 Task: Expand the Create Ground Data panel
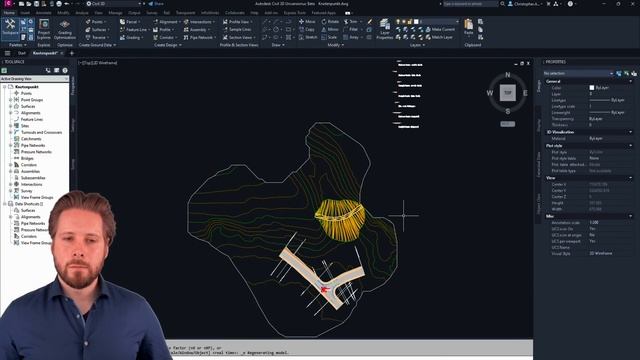(x=97, y=45)
